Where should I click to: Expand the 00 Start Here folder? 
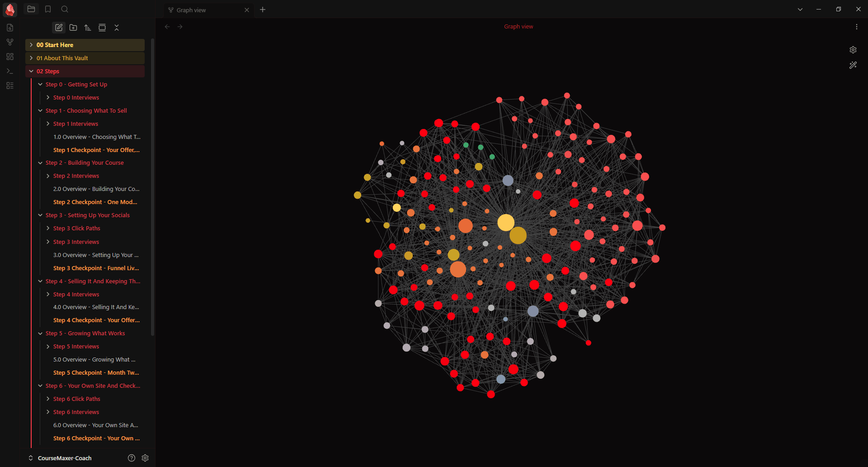pyautogui.click(x=85, y=45)
